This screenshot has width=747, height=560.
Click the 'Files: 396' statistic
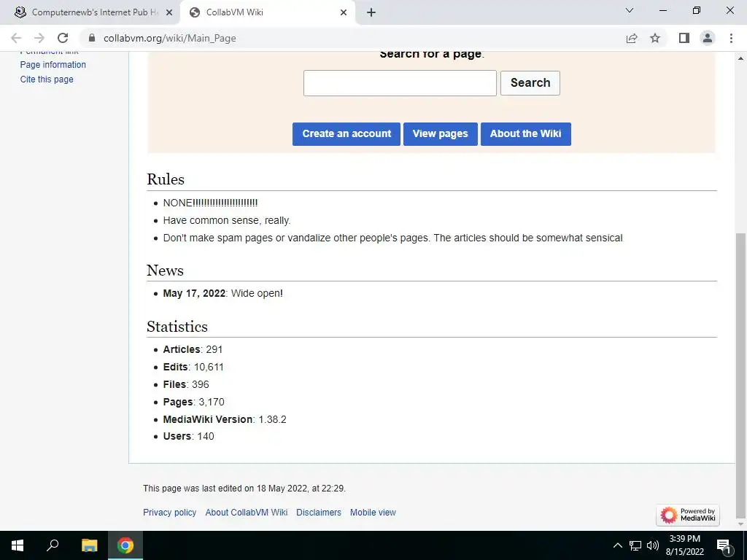pyautogui.click(x=186, y=384)
